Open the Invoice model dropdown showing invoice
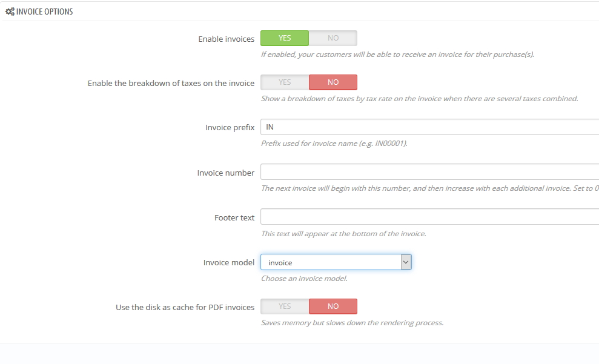This screenshot has height=364, width=599. click(330, 262)
